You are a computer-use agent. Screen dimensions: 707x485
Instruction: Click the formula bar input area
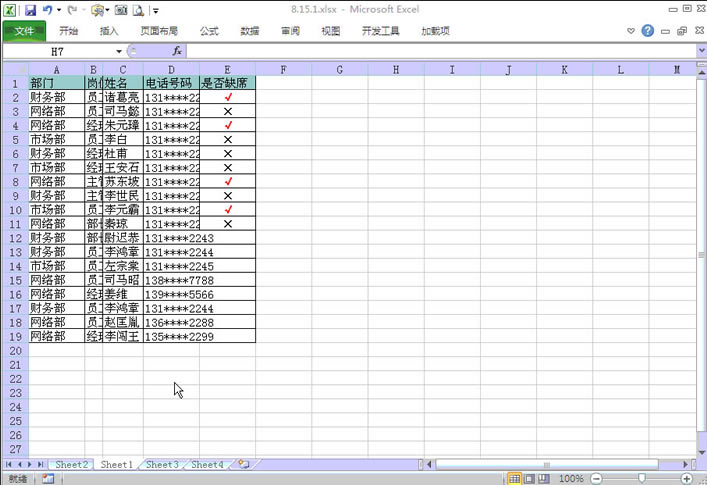[442, 51]
